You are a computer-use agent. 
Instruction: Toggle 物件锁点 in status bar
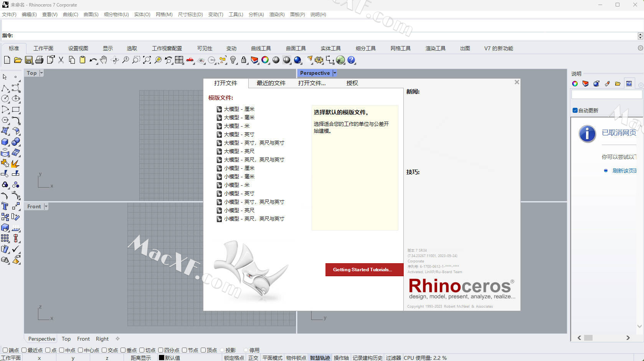[296, 358]
